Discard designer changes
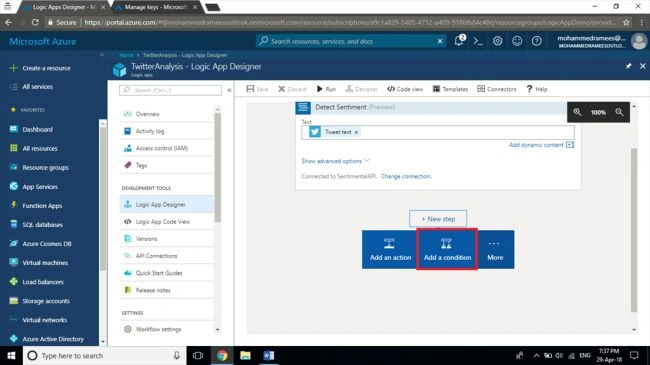 292,89
